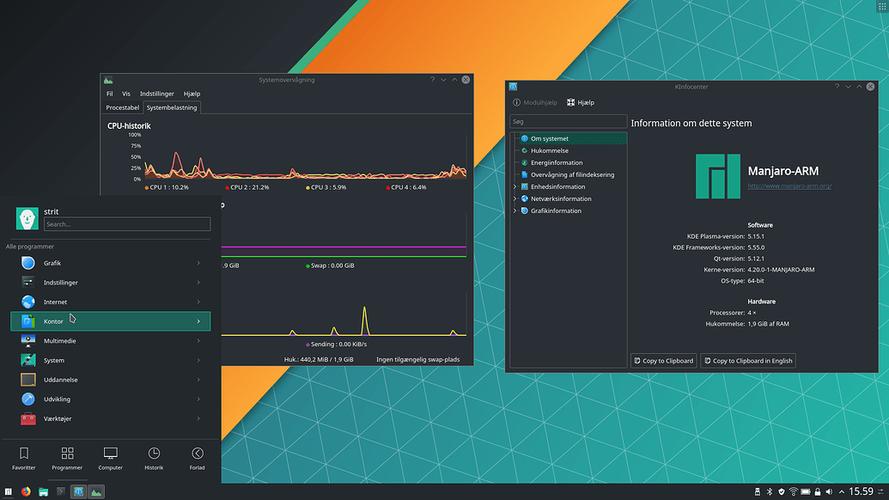This screenshot has width=889, height=500.
Task: Open the file manager from the taskbar
Action: pyautogui.click(x=43, y=491)
